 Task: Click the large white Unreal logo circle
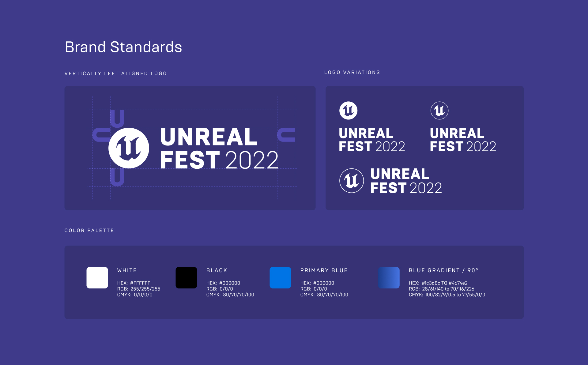pos(129,148)
